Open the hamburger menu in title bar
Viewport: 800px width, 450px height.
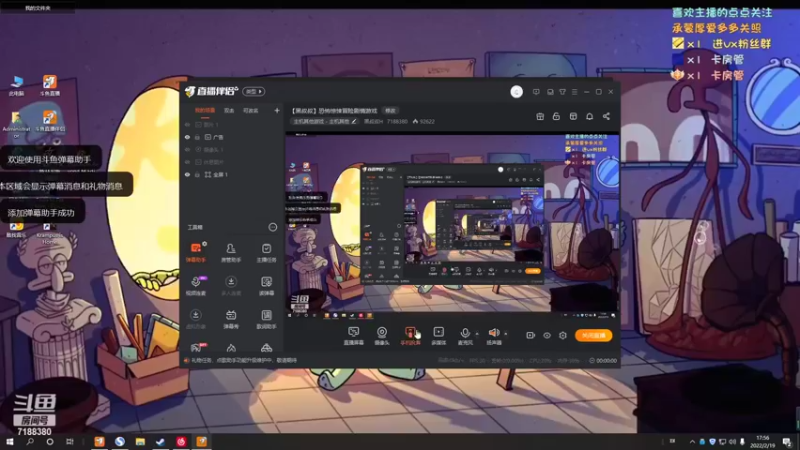tap(574, 92)
